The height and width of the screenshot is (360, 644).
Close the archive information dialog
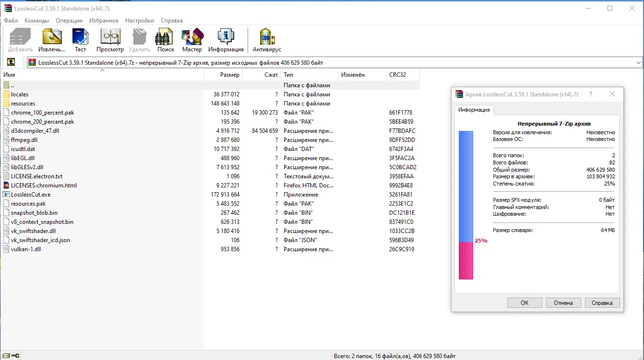pyautogui.click(x=612, y=94)
